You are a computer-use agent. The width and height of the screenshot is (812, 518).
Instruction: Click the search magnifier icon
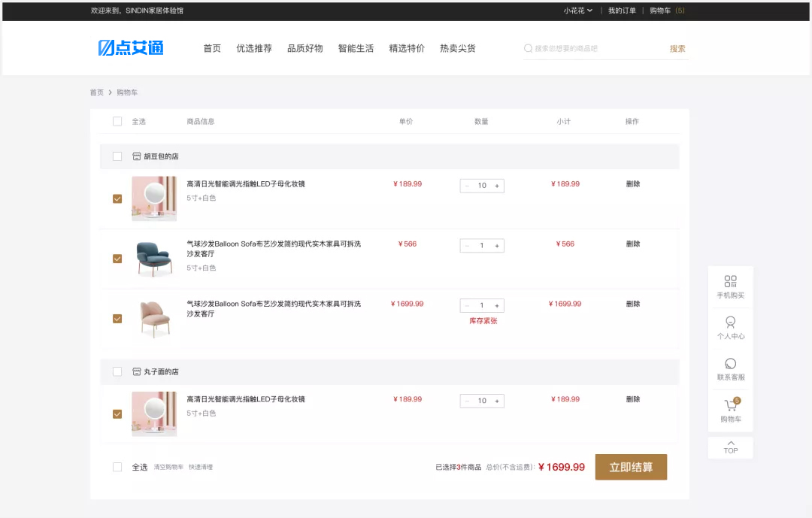click(529, 48)
